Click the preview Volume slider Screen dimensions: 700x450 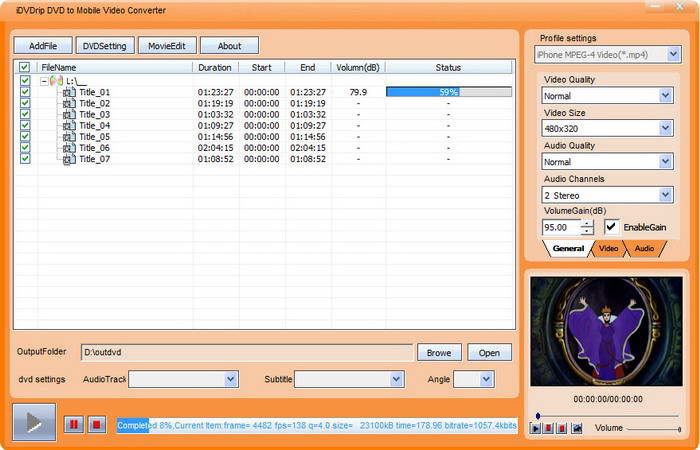[x=653, y=429]
